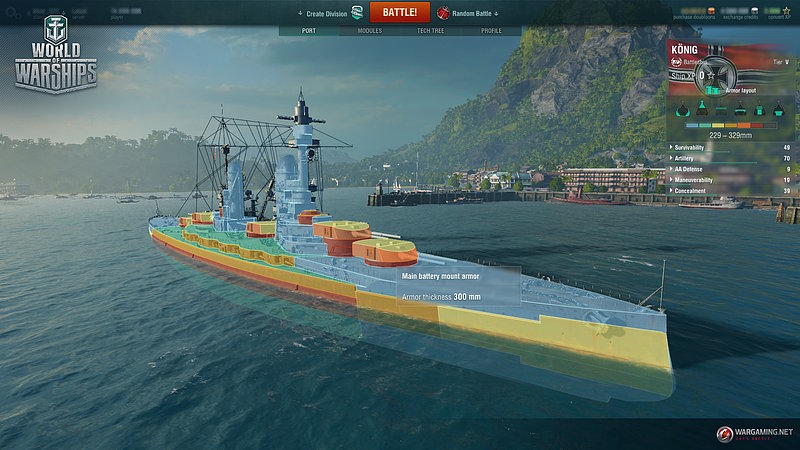Select the last armor section filter icon
Viewport: 800px width, 450px height.
[779, 109]
